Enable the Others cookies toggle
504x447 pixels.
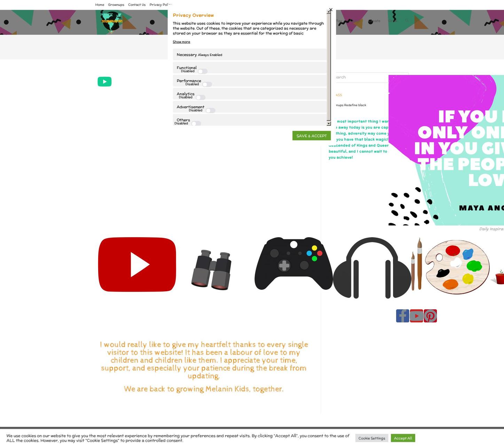[x=196, y=123]
